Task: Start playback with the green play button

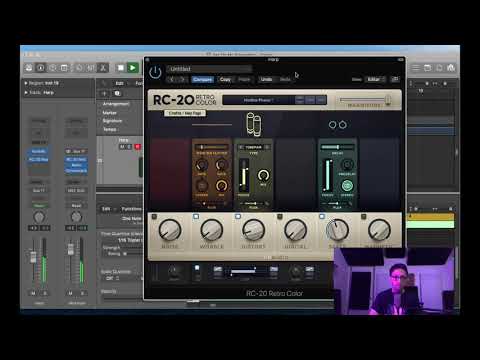Action: (133, 68)
